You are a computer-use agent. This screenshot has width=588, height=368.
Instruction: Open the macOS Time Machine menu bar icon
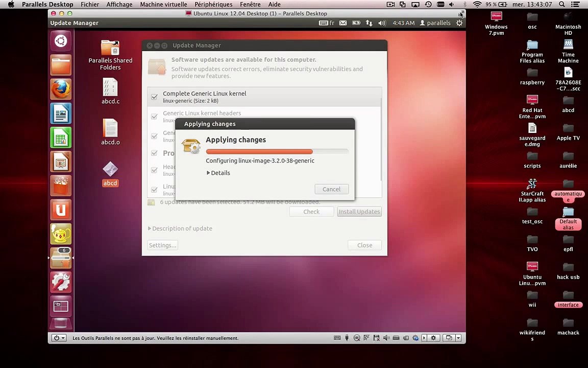[428, 5]
